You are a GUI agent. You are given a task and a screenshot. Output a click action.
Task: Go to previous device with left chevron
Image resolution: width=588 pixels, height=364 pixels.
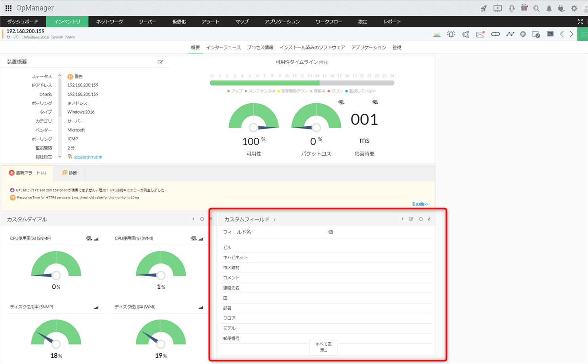coord(562,34)
